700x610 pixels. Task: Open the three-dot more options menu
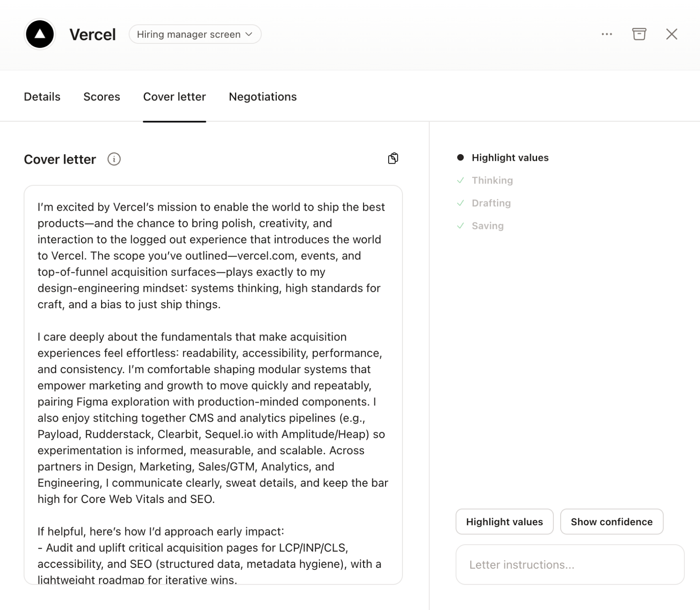(606, 34)
